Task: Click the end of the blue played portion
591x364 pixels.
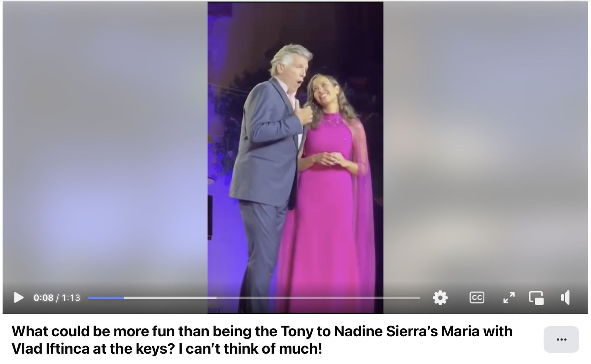Action: click(x=123, y=298)
